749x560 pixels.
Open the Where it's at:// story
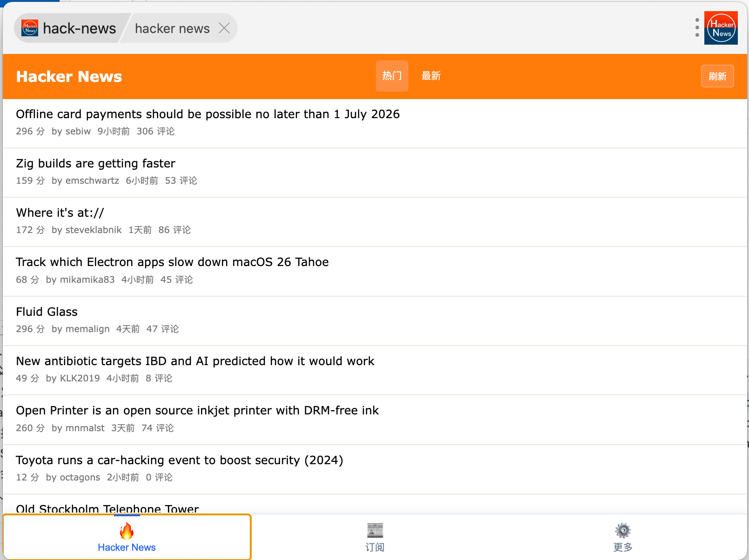tap(60, 213)
